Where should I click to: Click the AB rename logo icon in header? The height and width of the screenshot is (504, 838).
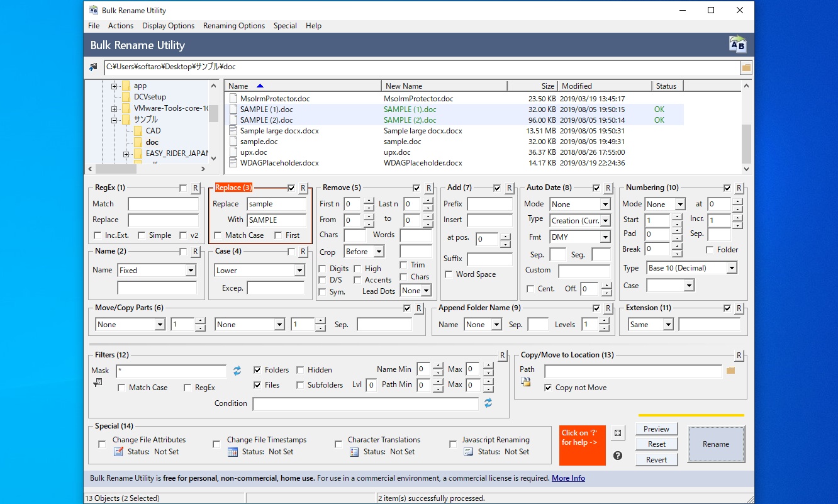click(x=737, y=45)
